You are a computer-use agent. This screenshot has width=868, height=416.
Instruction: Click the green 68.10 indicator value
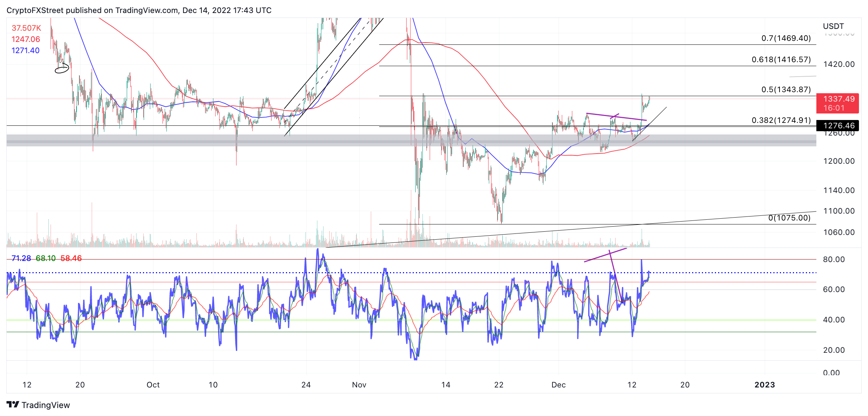tap(45, 258)
